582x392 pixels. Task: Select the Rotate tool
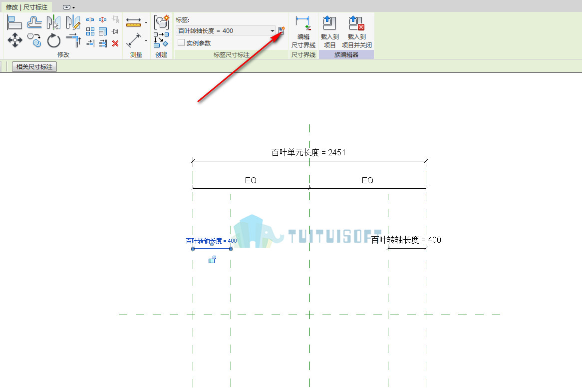click(x=53, y=40)
